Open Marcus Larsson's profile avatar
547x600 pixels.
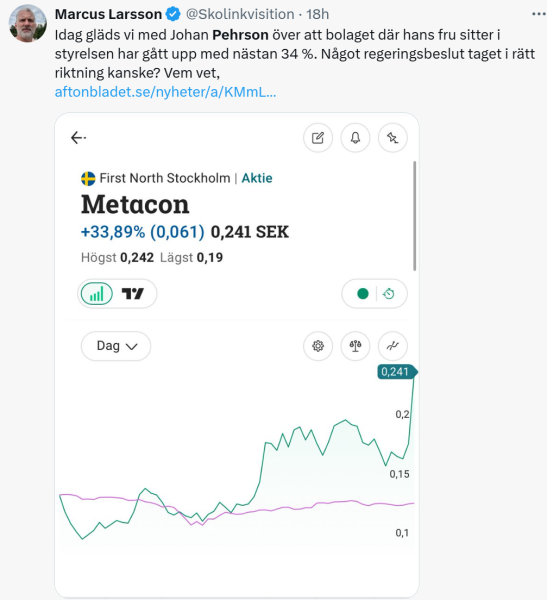pyautogui.click(x=28, y=24)
